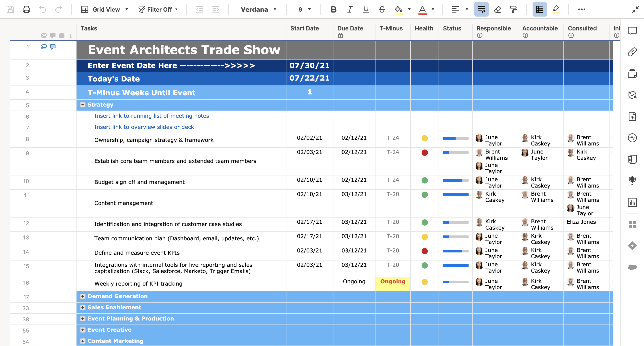This screenshot has height=346, width=644.
Task: Open the Update Requests icon in sidebar
Action: tap(632, 95)
